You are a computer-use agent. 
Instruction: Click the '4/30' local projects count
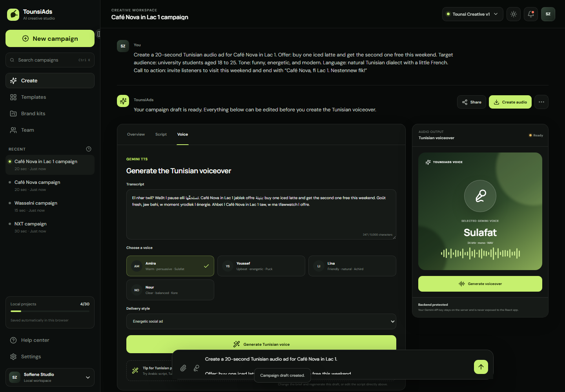(85, 304)
